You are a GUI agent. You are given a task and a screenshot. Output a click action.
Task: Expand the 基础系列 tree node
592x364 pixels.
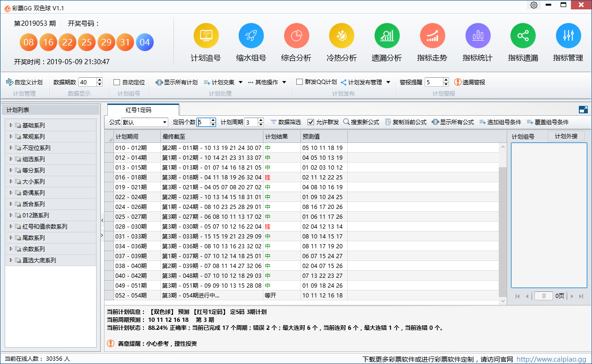[11, 125]
